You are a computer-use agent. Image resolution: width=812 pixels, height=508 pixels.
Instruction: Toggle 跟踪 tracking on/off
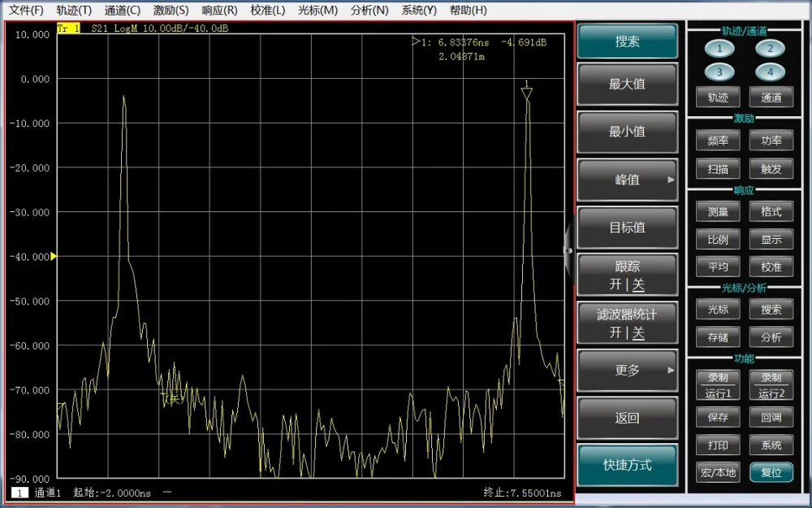click(x=627, y=276)
